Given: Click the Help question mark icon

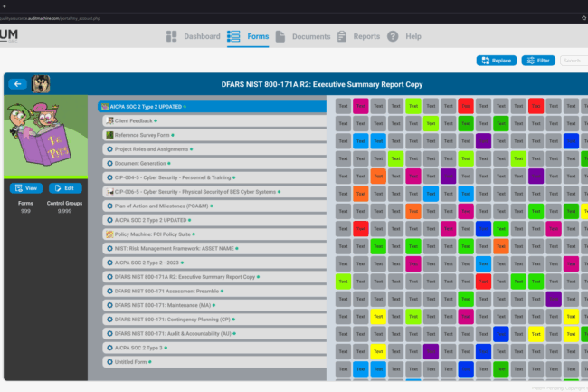Looking at the screenshot, I should [x=393, y=36].
